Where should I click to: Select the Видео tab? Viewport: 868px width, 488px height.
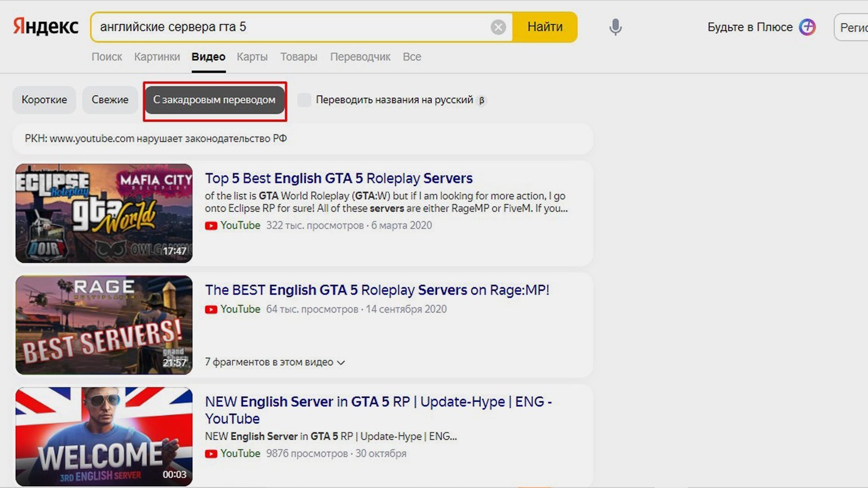click(x=209, y=57)
